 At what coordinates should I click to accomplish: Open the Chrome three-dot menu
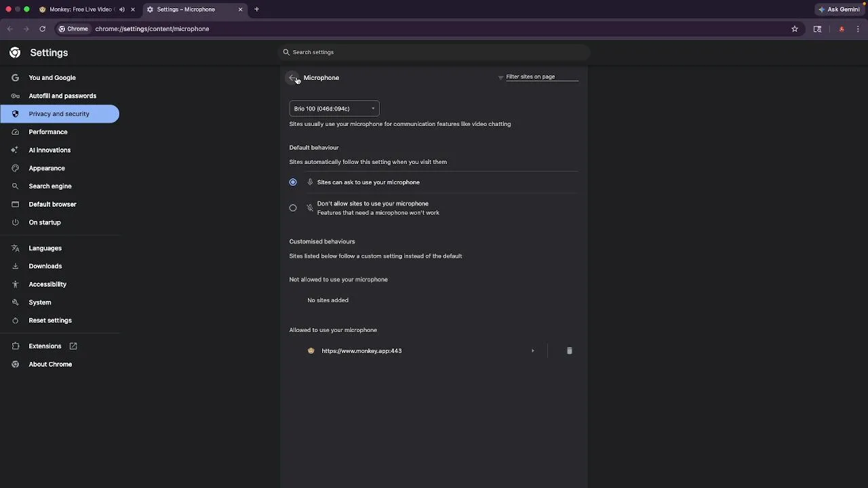(x=859, y=29)
